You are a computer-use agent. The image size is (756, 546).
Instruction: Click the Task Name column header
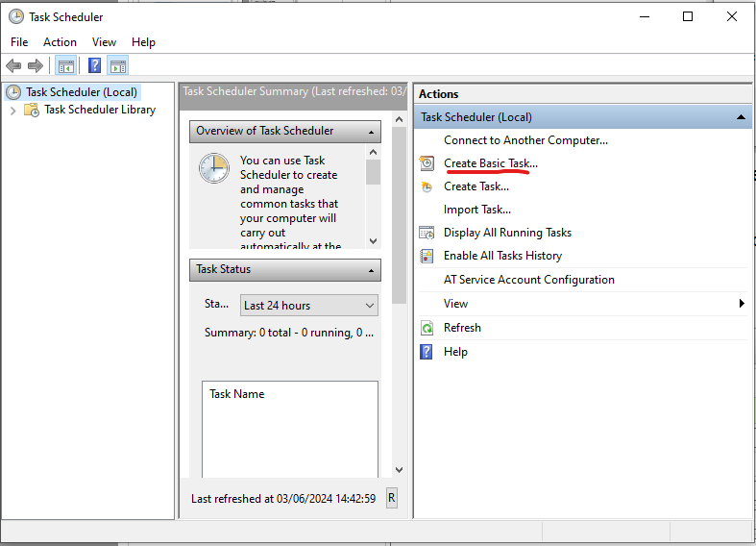(x=236, y=394)
